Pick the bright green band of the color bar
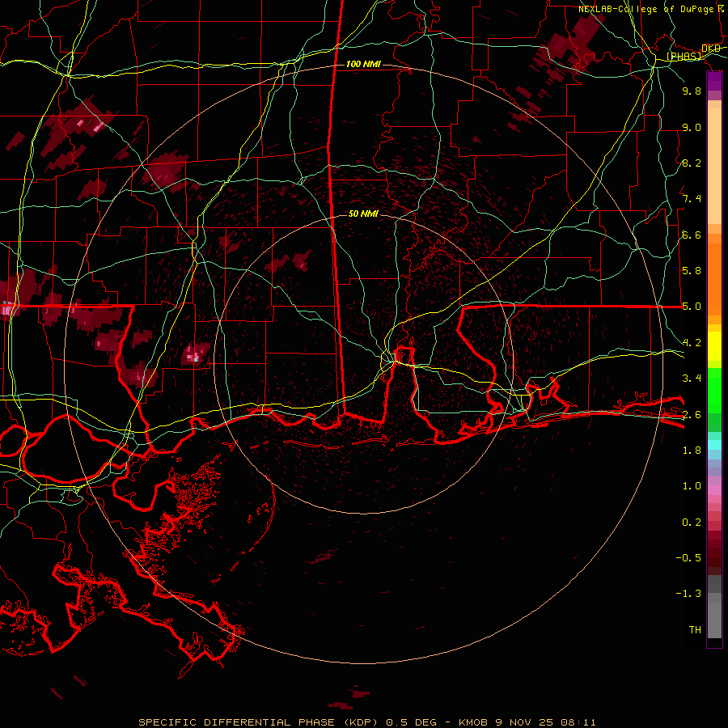 714,390
